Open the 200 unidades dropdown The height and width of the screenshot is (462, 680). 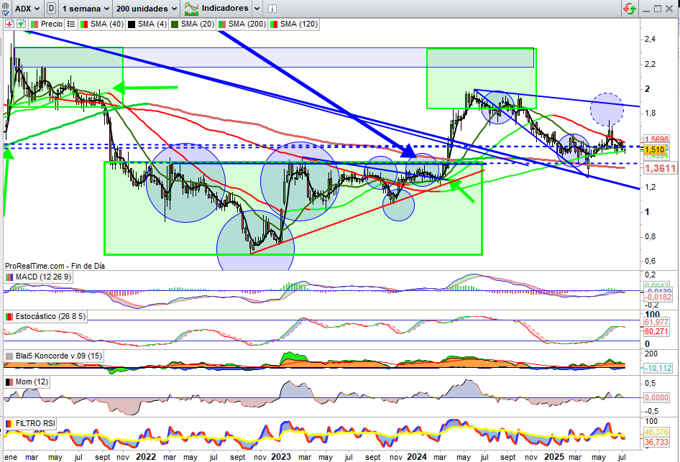(x=147, y=8)
